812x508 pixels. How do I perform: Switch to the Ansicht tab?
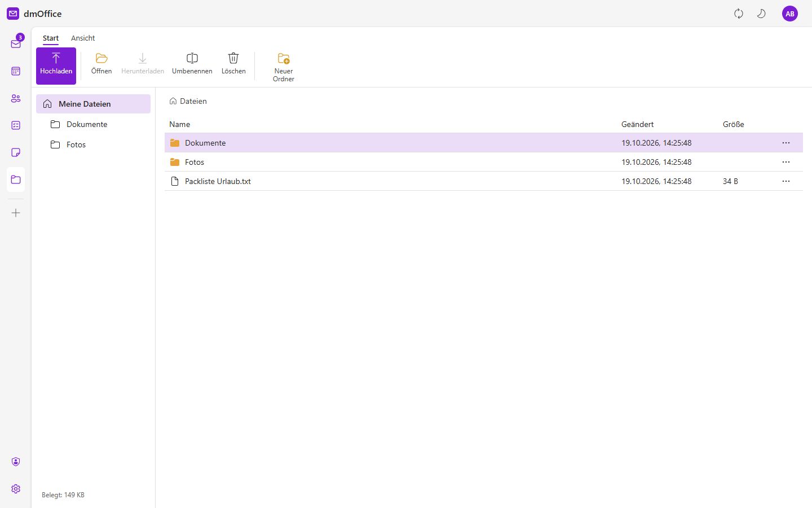(83, 38)
